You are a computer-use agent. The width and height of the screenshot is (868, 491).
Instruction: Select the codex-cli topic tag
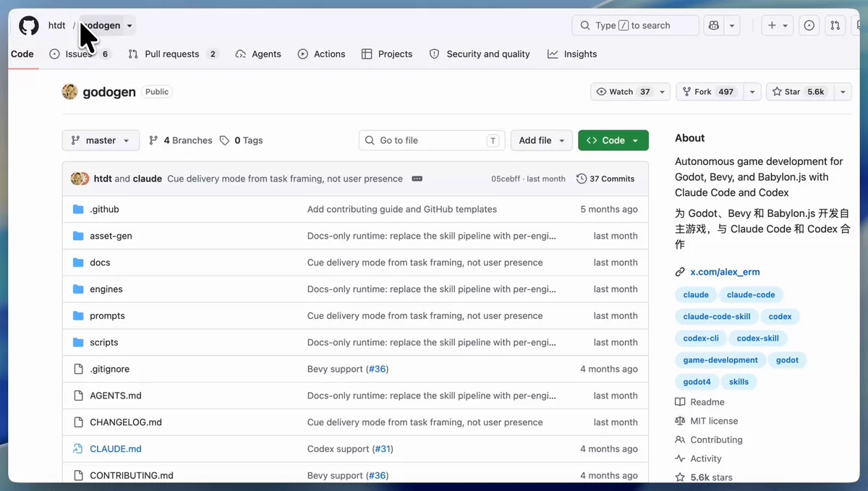click(701, 338)
